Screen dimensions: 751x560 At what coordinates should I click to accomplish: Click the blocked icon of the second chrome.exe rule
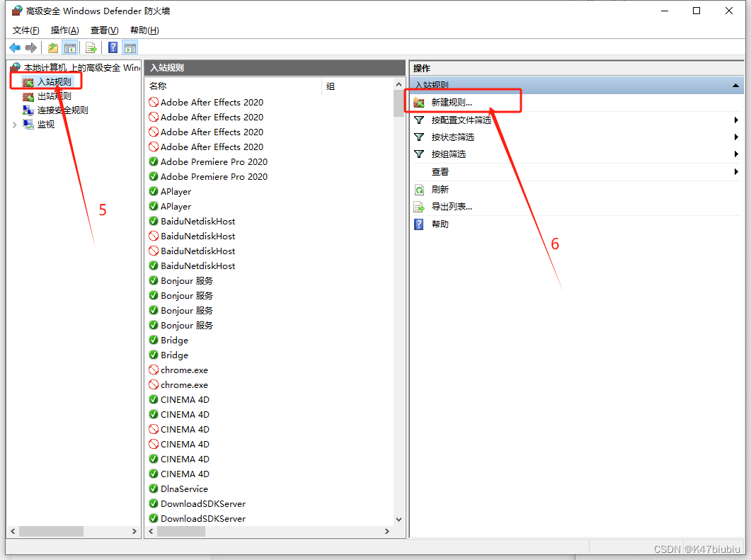pos(154,384)
